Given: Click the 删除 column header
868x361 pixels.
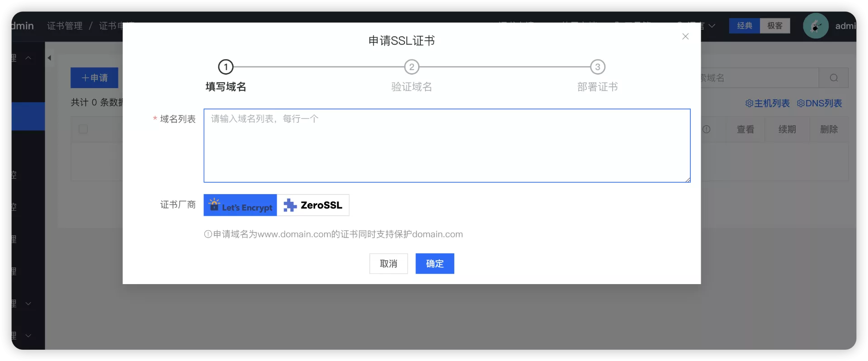Looking at the screenshot, I should (829, 129).
